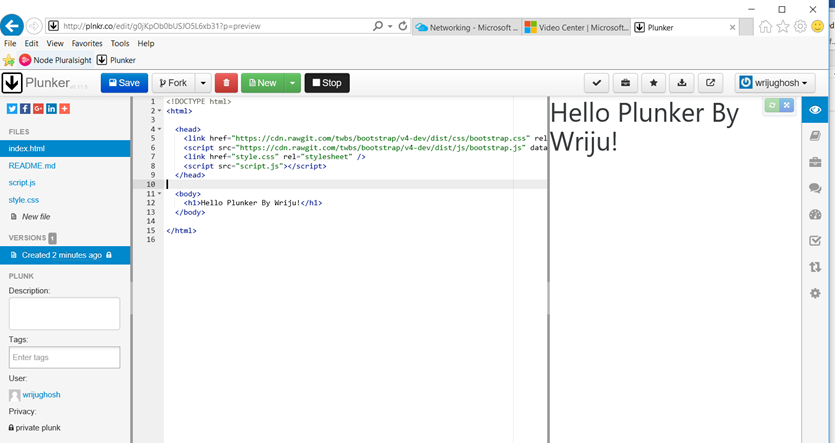
Task: Collapse the body tag on line 11
Action: [x=159, y=194]
